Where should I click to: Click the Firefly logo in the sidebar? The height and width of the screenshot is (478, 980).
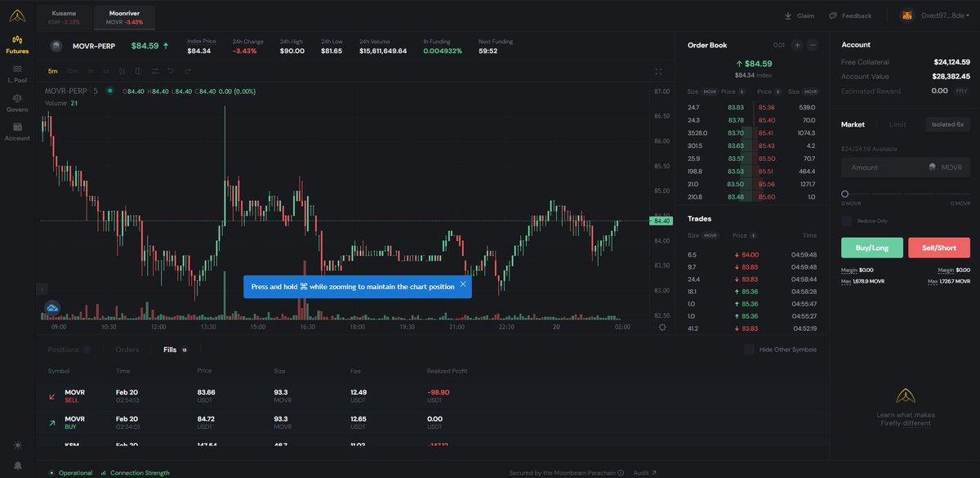coord(17,16)
